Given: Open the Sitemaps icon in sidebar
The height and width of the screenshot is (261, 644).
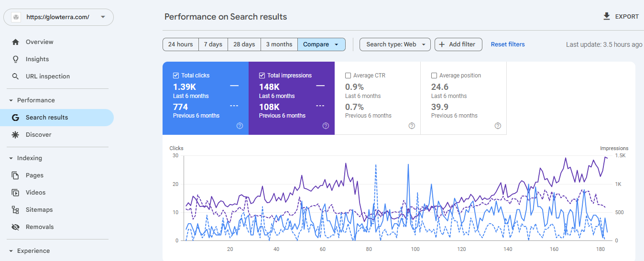Looking at the screenshot, I should tap(16, 210).
